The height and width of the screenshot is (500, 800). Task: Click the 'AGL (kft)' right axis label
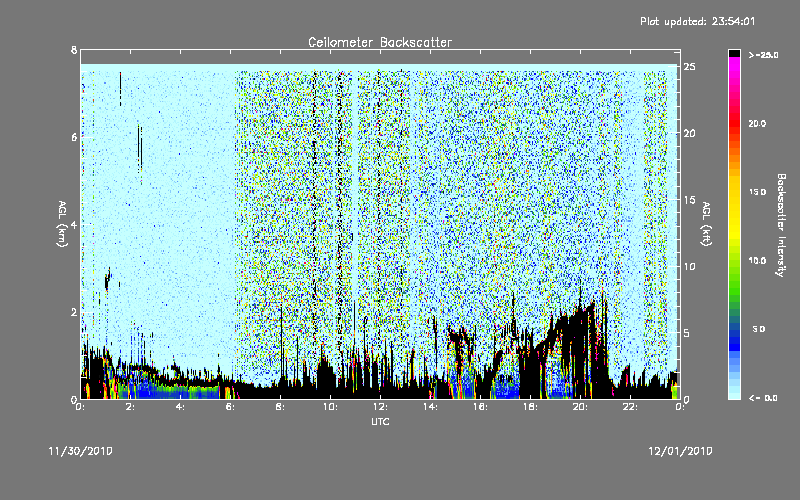pos(706,224)
